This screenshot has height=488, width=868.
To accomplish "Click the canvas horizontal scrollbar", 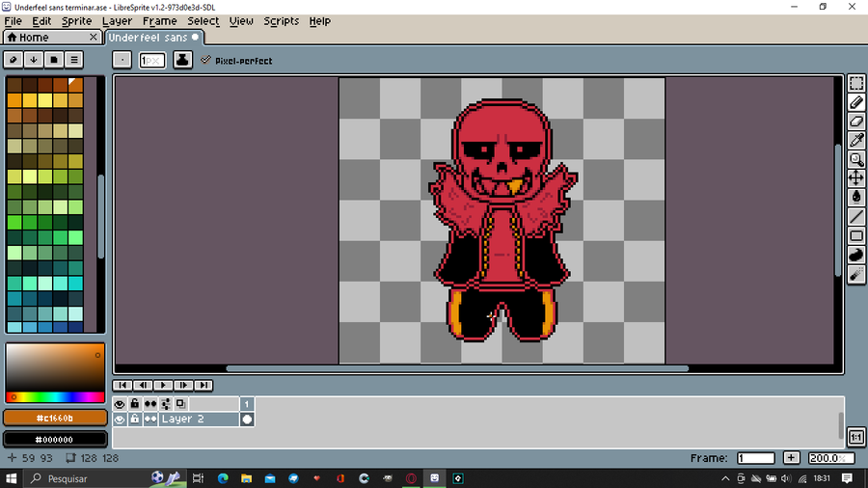I will coord(457,368).
